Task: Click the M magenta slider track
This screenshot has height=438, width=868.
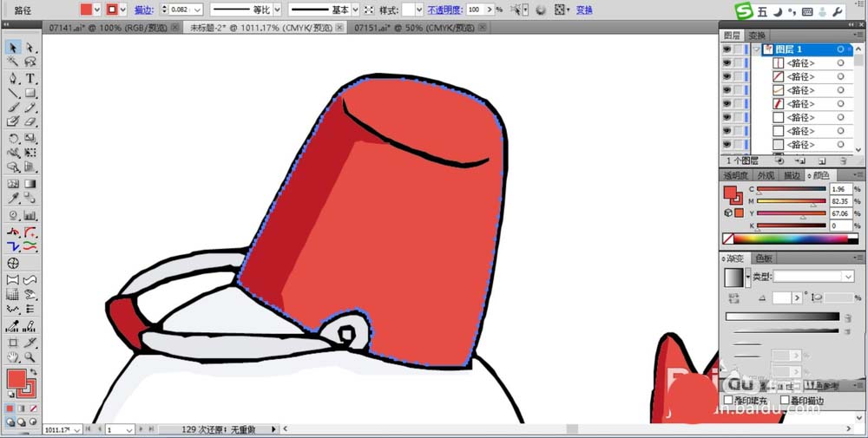Action: 791,201
